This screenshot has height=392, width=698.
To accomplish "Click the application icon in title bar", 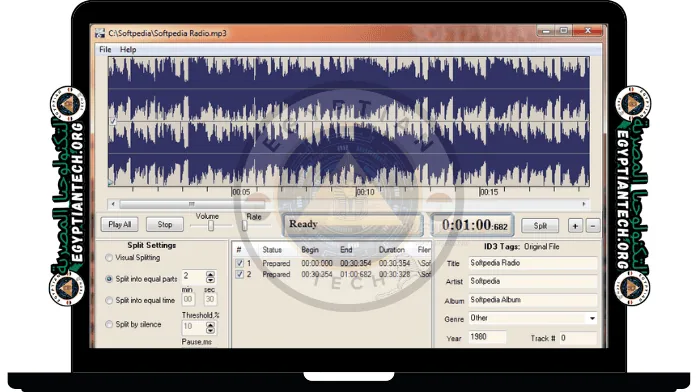I will coord(100,33).
